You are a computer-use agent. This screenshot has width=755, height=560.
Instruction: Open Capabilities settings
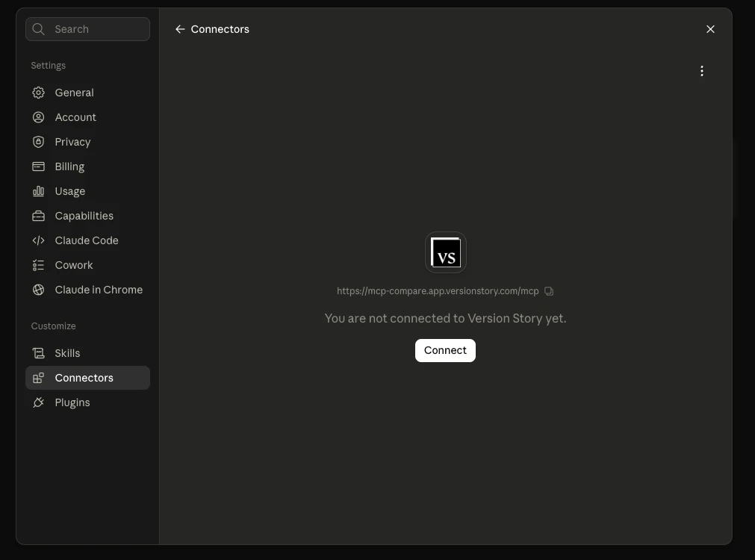pos(87,216)
